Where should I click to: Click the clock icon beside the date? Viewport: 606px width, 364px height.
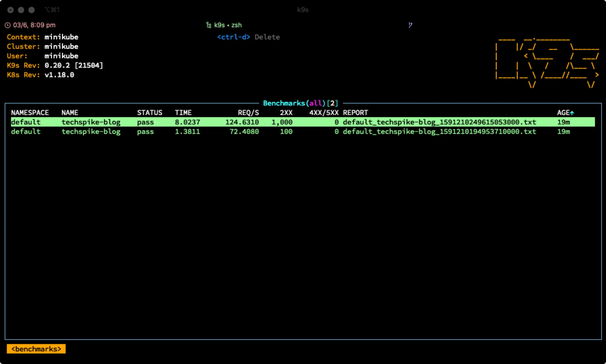tap(8, 25)
